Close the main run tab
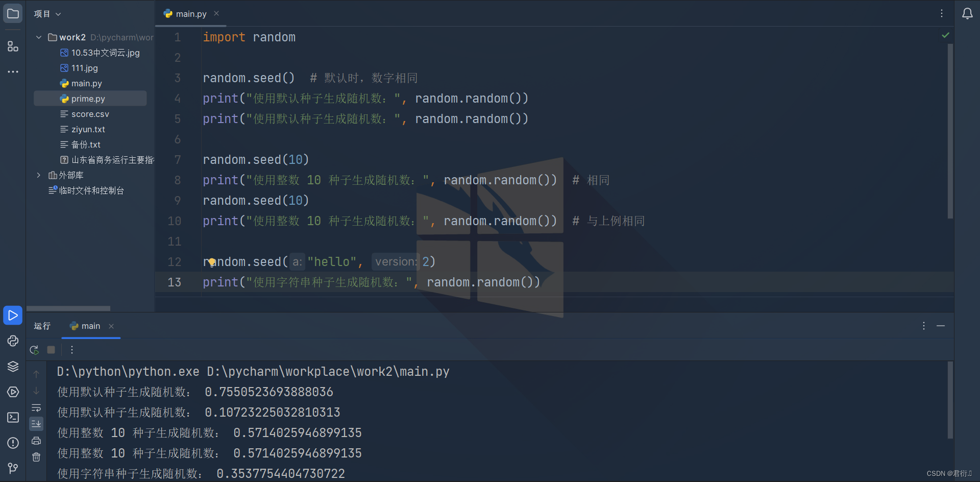The width and height of the screenshot is (980, 482). 111,326
